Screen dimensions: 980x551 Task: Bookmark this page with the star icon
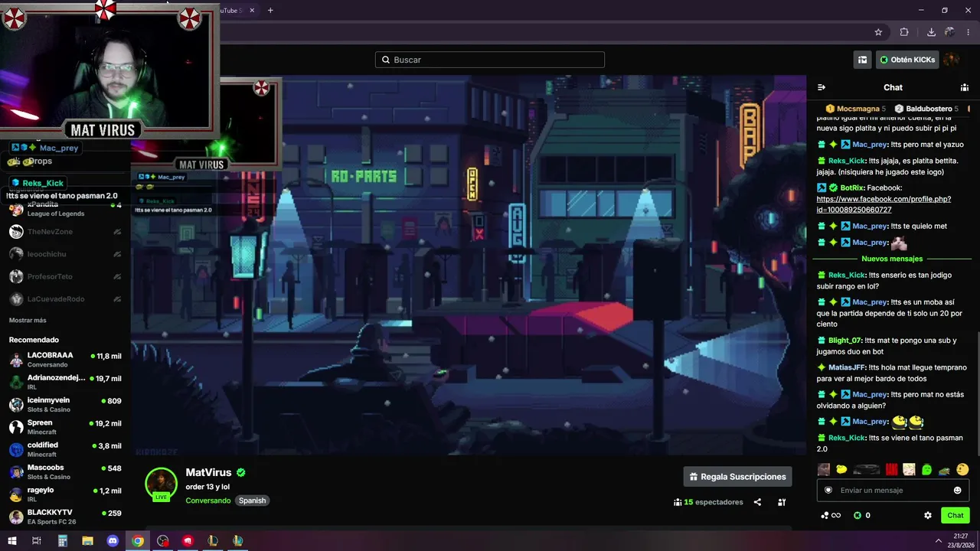(878, 32)
